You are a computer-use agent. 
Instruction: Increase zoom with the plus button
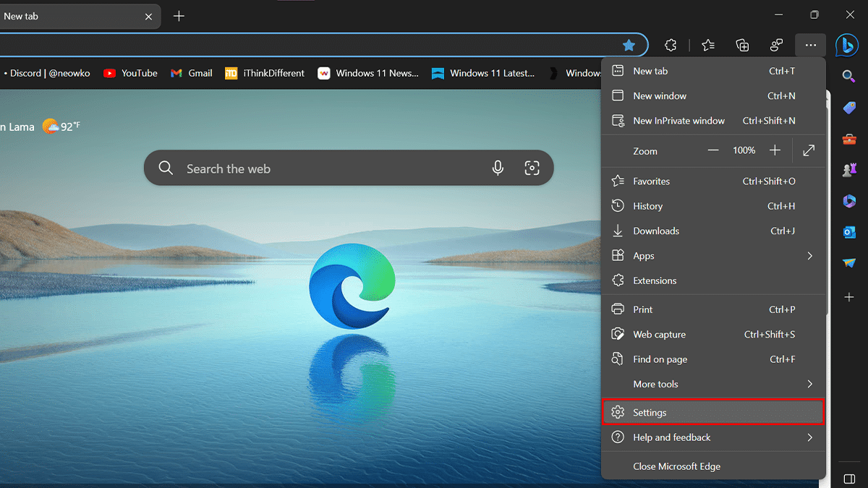[x=775, y=150]
